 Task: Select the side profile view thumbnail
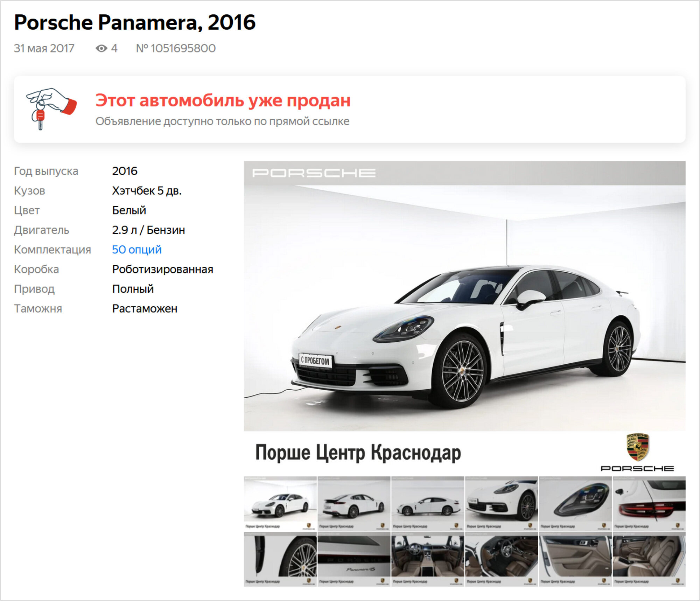pyautogui.click(x=428, y=503)
